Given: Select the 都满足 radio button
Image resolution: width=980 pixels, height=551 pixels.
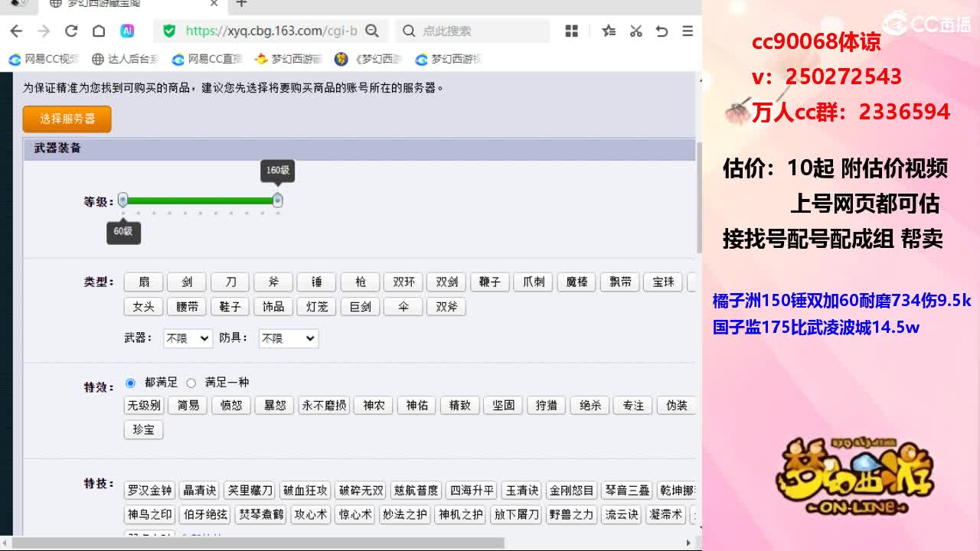Looking at the screenshot, I should pyautogui.click(x=130, y=383).
